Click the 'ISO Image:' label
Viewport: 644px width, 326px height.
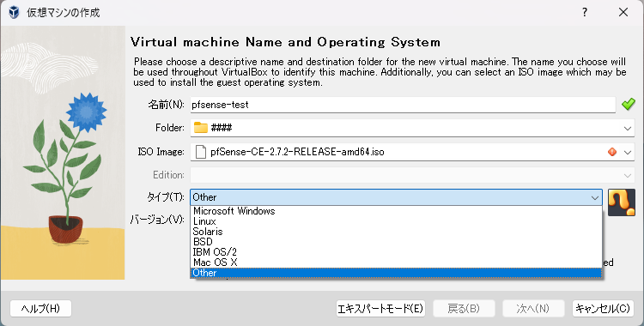pyautogui.click(x=161, y=152)
